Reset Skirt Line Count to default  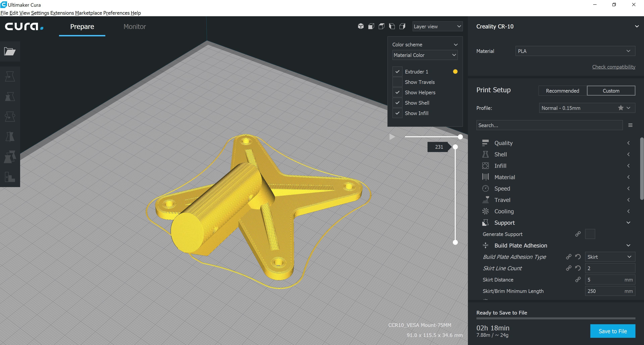point(578,268)
